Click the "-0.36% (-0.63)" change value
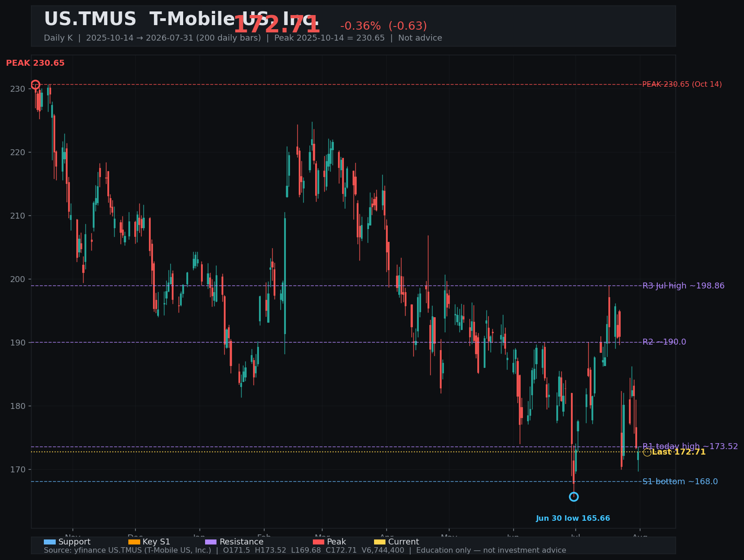Screen dimensions: 744x560 point(384,26)
